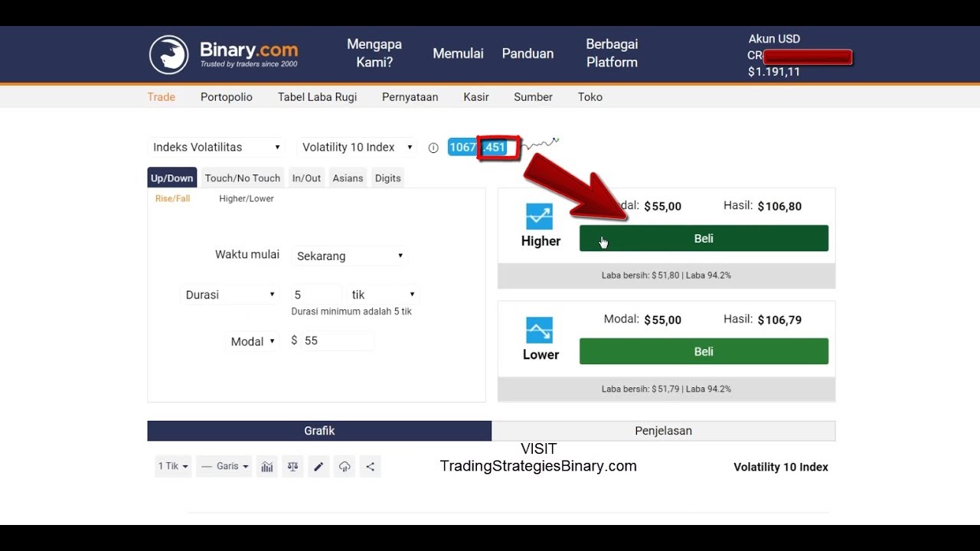The width and height of the screenshot is (980, 551).
Task: Go to the Trade page
Action: (161, 97)
